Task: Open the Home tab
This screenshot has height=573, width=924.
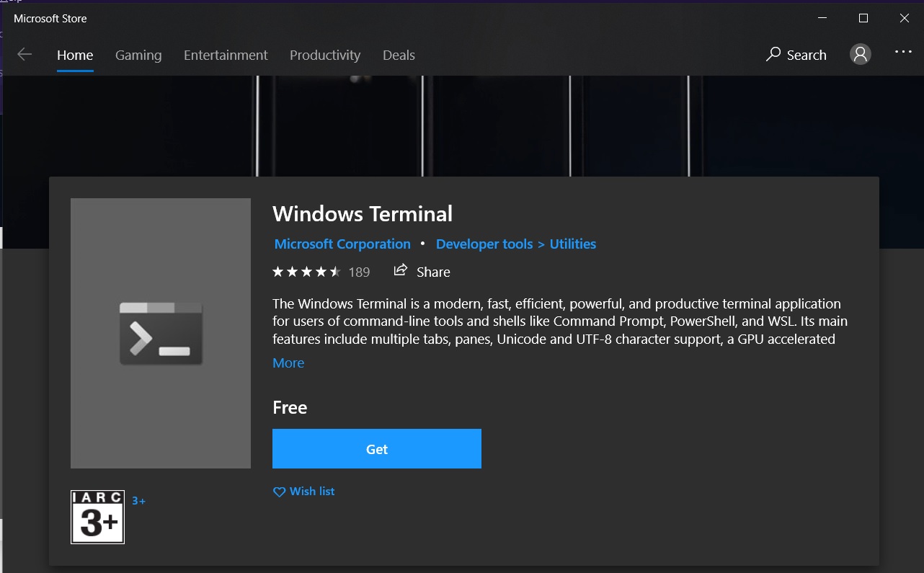Action: coord(75,55)
